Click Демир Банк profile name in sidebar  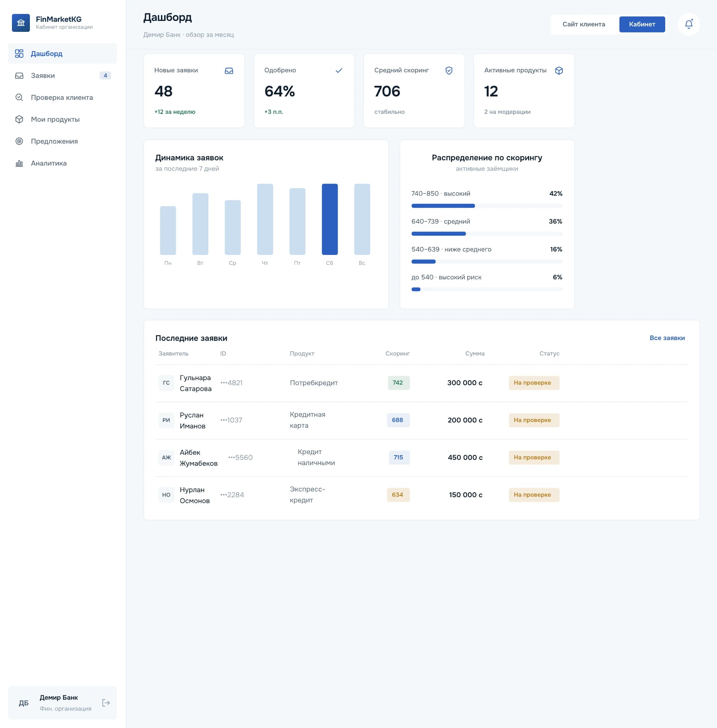pos(59,697)
